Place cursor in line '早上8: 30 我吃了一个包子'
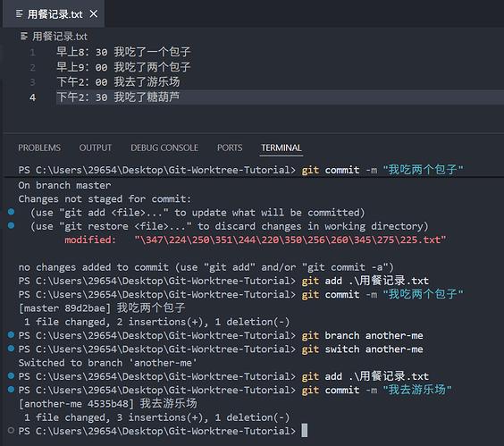 click(123, 52)
